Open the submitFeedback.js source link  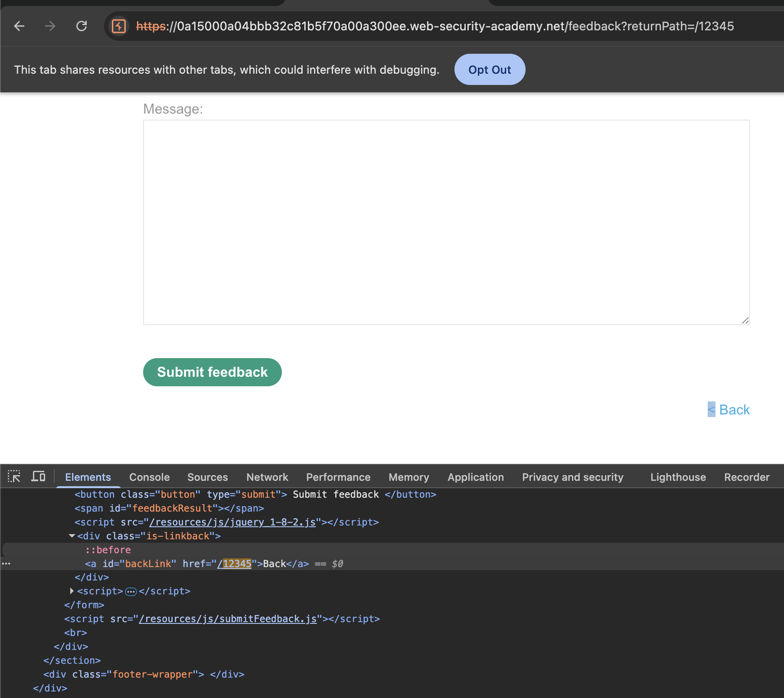tap(228, 619)
